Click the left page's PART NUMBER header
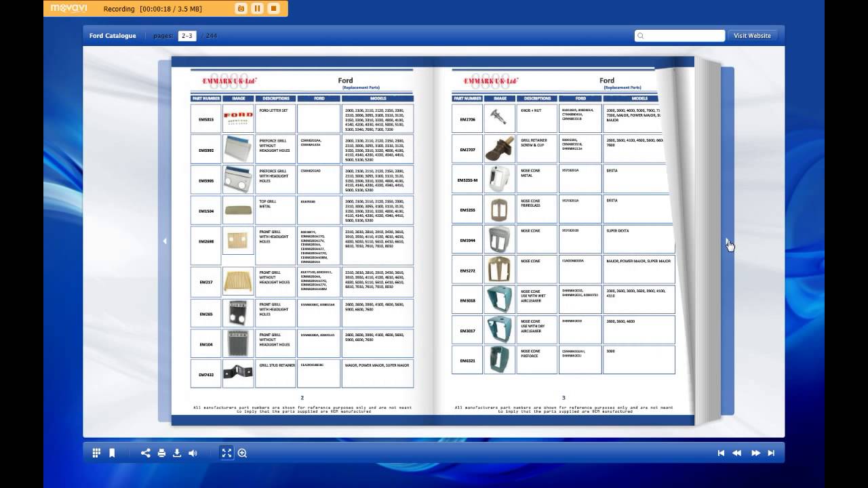 click(x=206, y=98)
